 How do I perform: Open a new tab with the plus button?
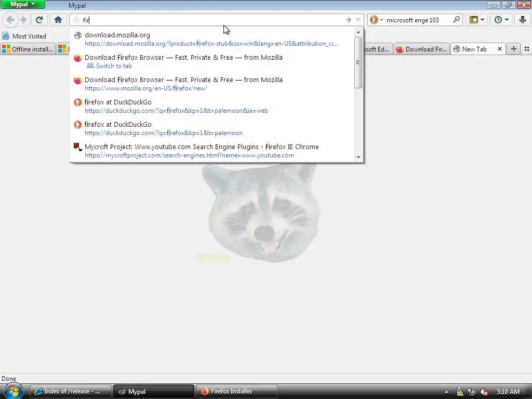(514, 49)
